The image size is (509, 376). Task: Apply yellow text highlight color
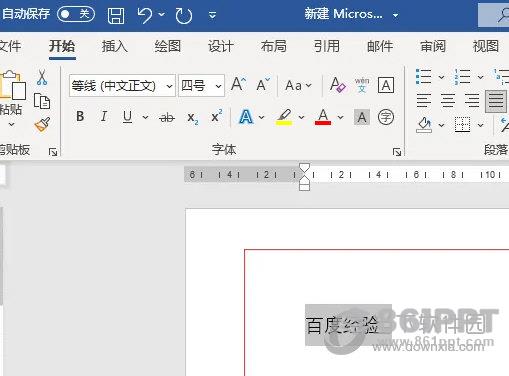tap(284, 117)
